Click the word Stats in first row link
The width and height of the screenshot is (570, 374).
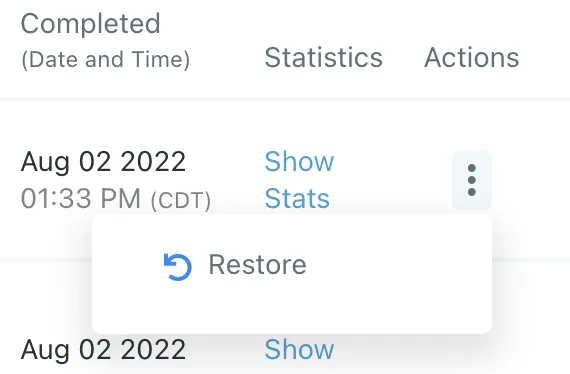pos(297,198)
